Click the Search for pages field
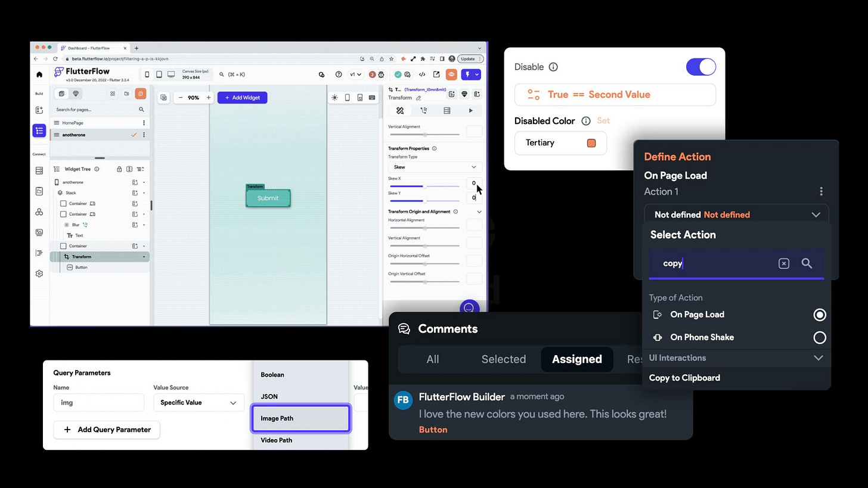The width and height of the screenshot is (868, 488). (100, 110)
